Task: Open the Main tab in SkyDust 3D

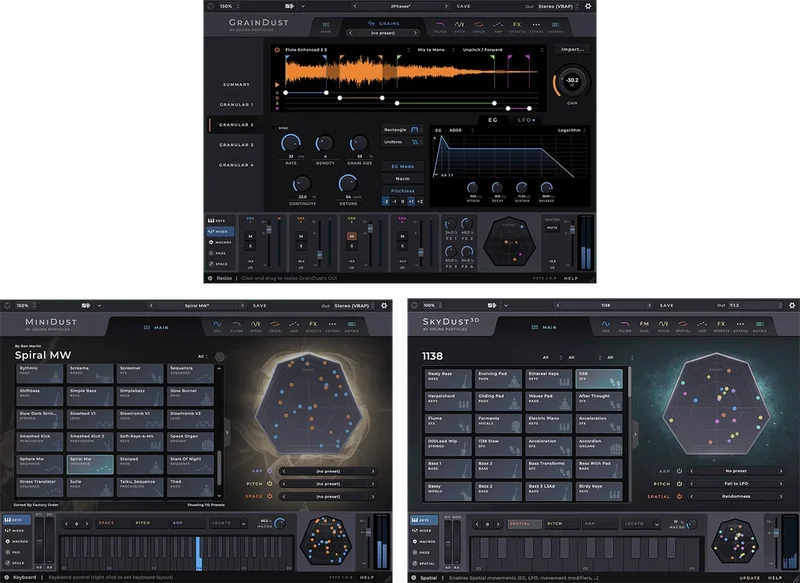Action: pyautogui.click(x=543, y=327)
